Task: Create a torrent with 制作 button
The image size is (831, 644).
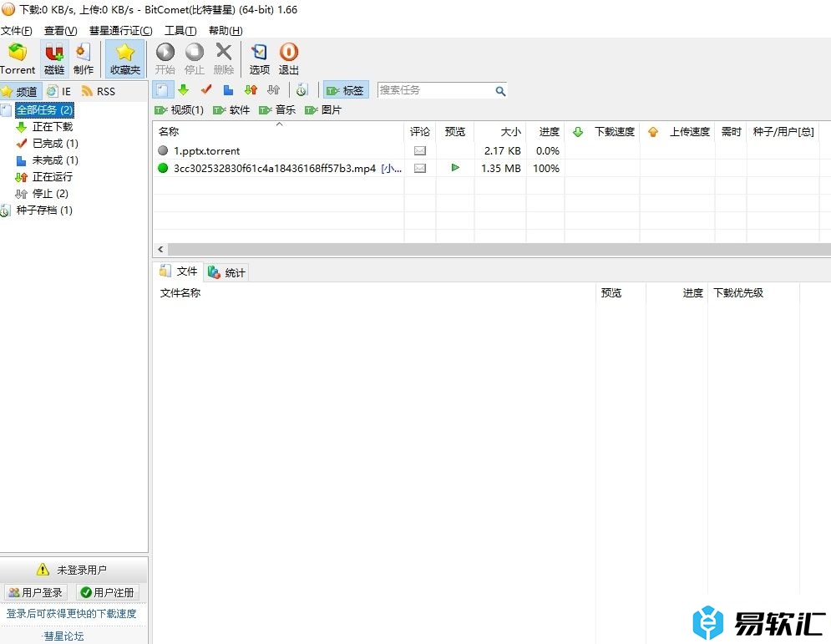Action: (x=84, y=58)
